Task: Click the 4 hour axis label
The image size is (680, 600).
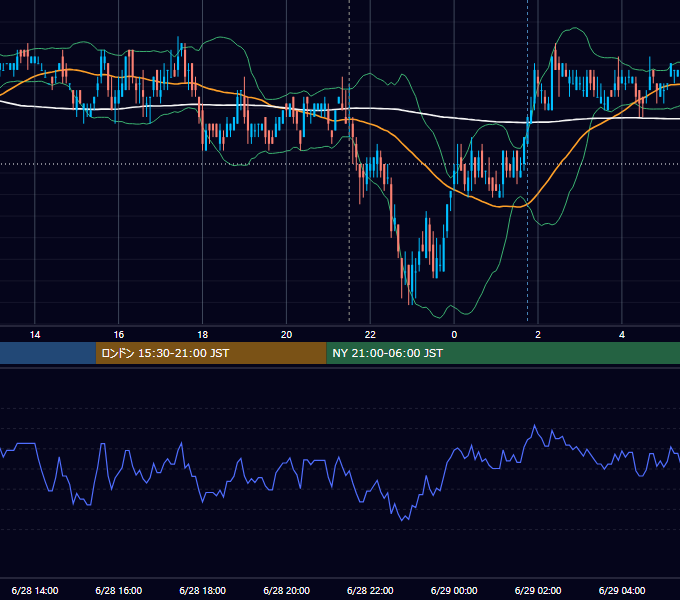Action: [622, 334]
